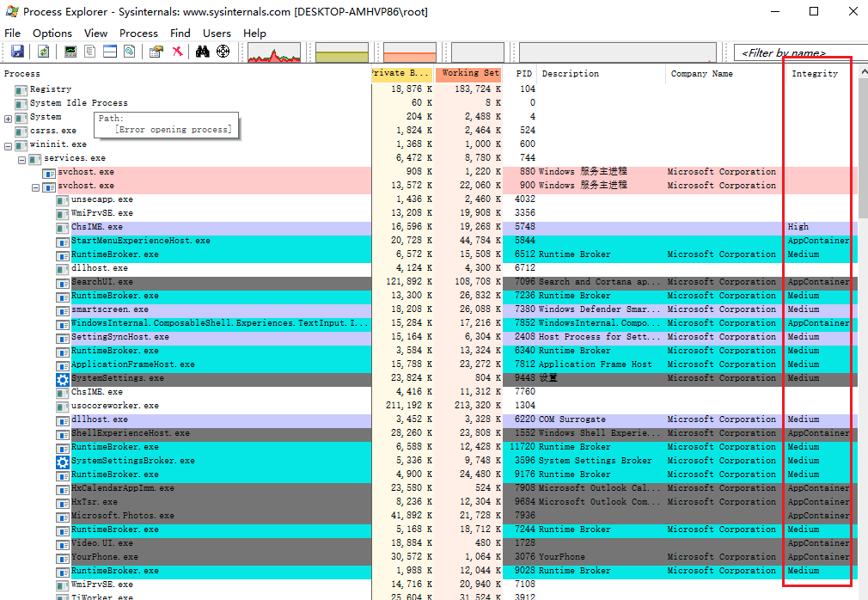This screenshot has height=600, width=868.
Task: Open the File menu
Action: (12, 34)
